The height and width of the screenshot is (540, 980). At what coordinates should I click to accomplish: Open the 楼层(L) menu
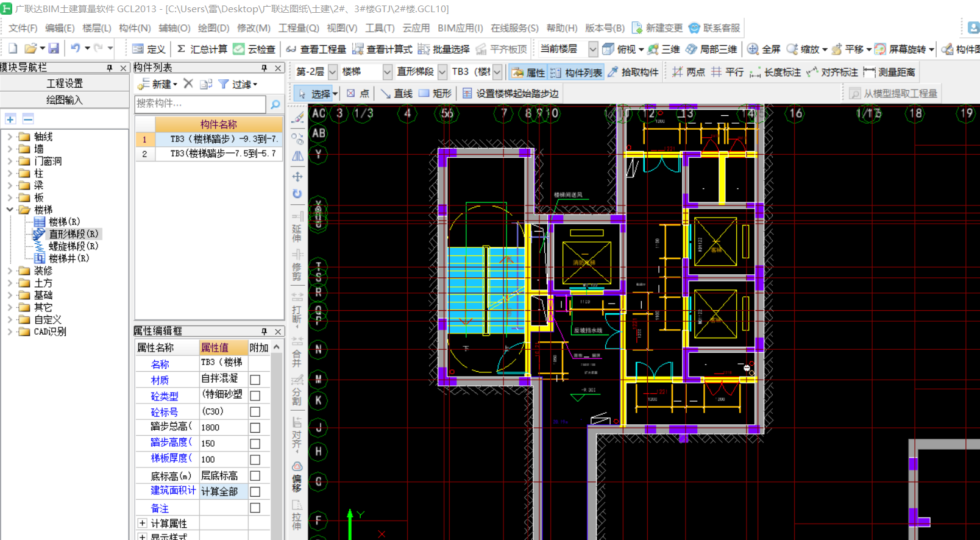(97, 28)
